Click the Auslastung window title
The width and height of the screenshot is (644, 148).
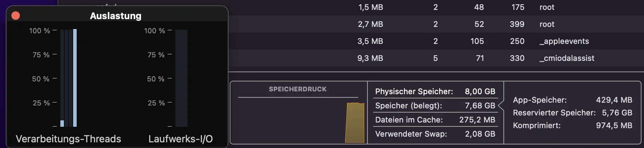(115, 16)
